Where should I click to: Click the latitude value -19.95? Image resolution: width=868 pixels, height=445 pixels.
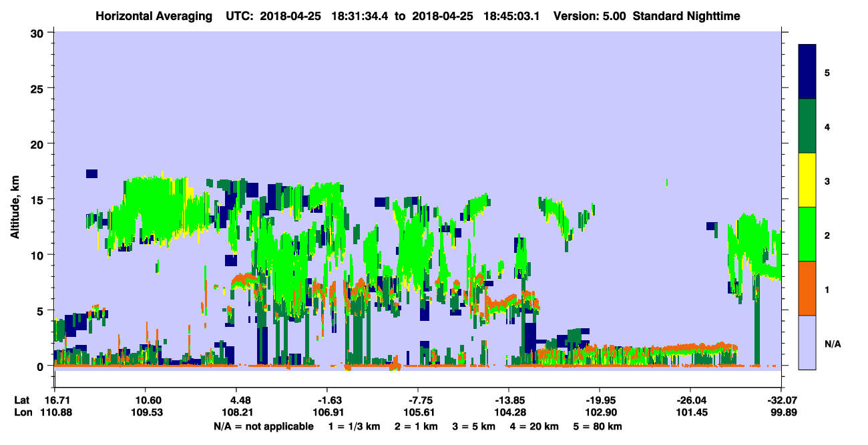pos(599,400)
